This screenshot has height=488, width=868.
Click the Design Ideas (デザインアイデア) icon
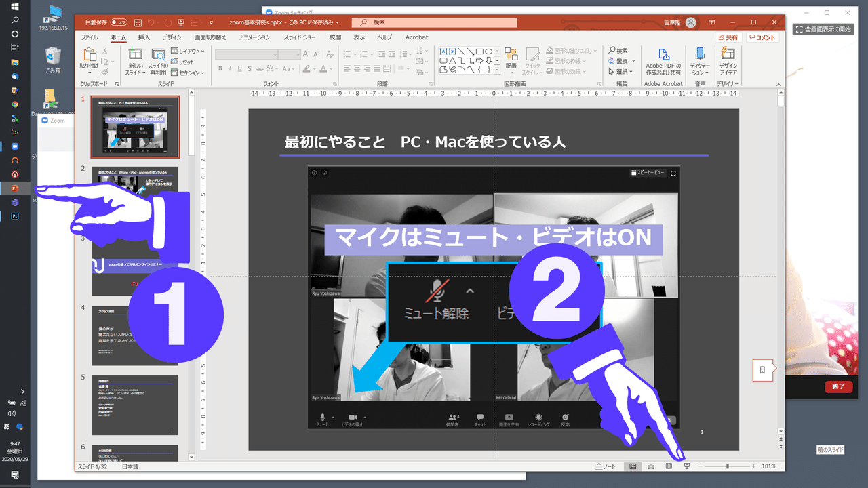point(729,54)
